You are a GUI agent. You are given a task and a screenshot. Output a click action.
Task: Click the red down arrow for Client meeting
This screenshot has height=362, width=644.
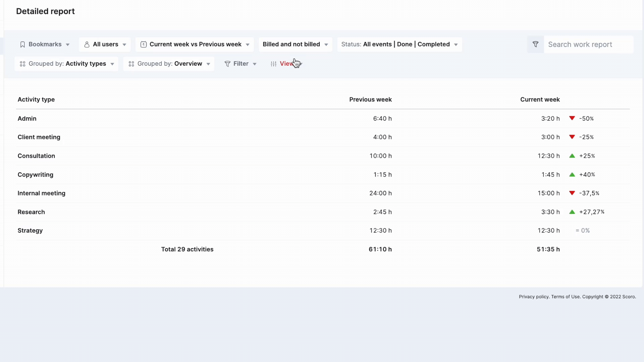pyautogui.click(x=572, y=137)
